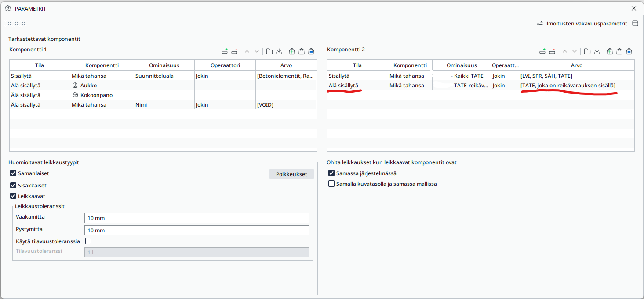This screenshot has width=644, height=299.
Task: Click green plus basket icon in Komponentti 1
Action: click(x=292, y=51)
